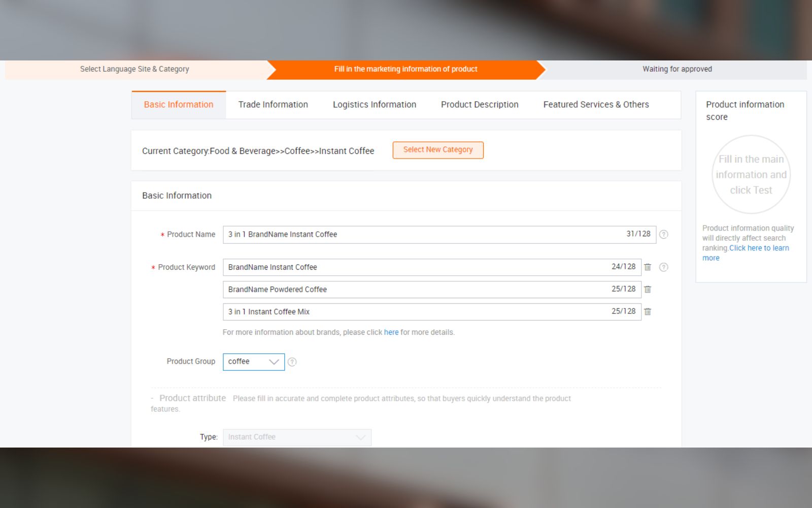
Task: Go to the Logistics Information tab
Action: (x=375, y=105)
